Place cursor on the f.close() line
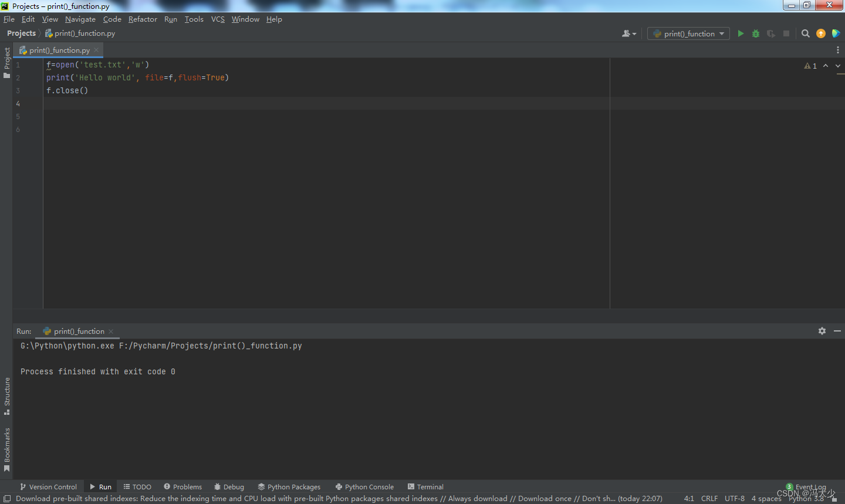 67,90
